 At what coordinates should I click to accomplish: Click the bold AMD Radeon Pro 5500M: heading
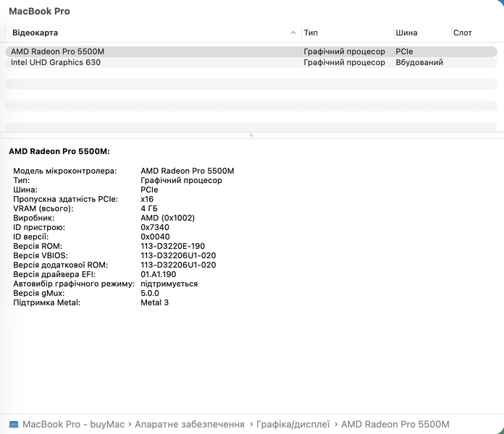point(59,151)
